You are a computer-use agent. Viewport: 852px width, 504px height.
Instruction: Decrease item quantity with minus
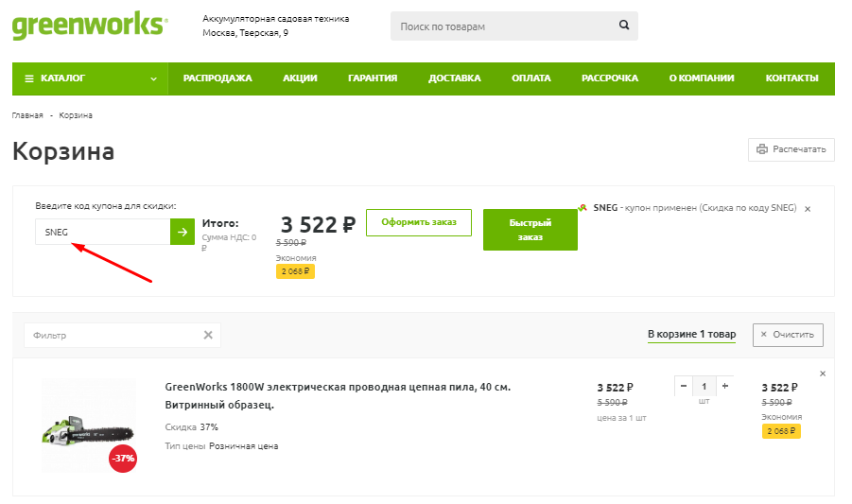point(684,386)
